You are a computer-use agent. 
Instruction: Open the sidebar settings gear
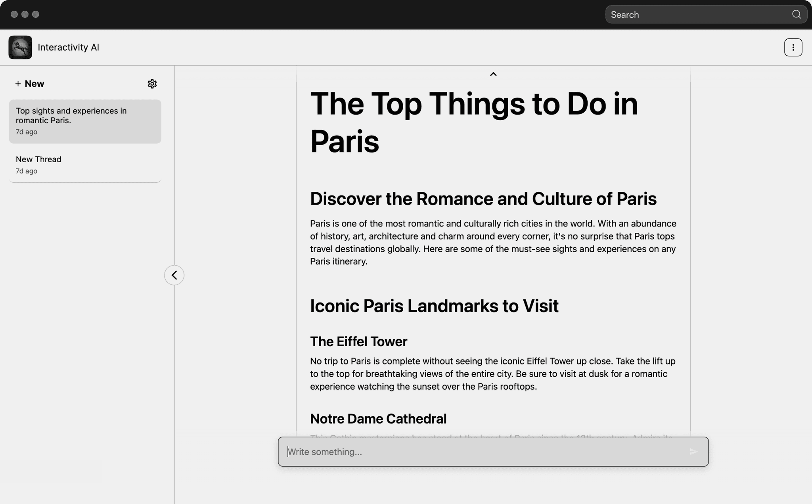[x=152, y=84]
